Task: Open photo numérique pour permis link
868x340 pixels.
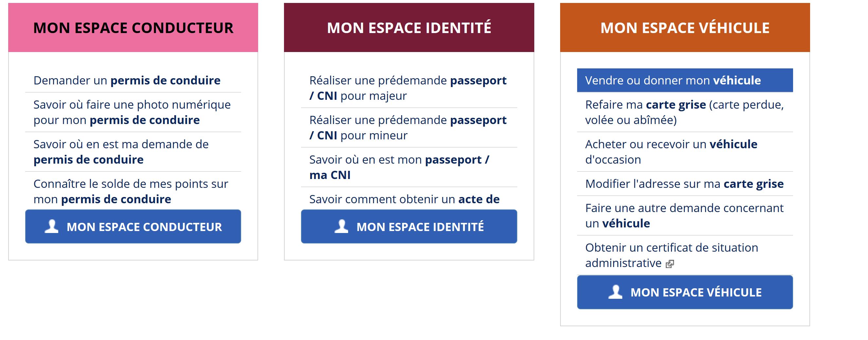Action: click(x=132, y=112)
